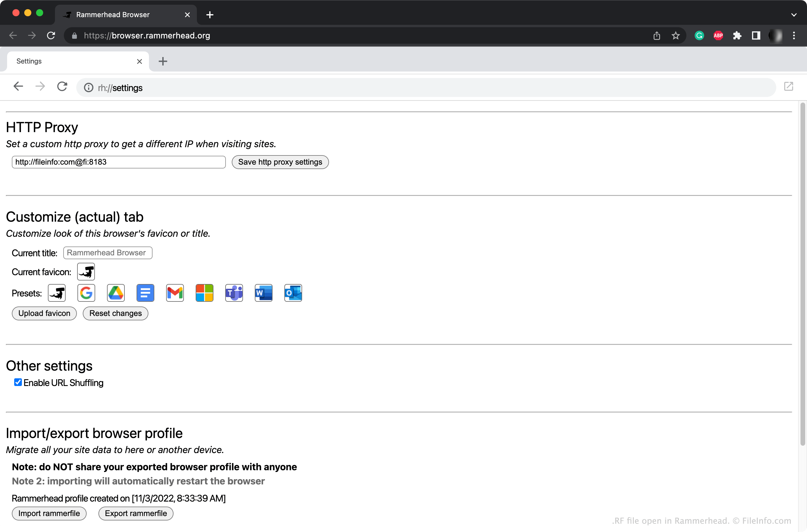Close the Settings inner tab

[x=140, y=61]
